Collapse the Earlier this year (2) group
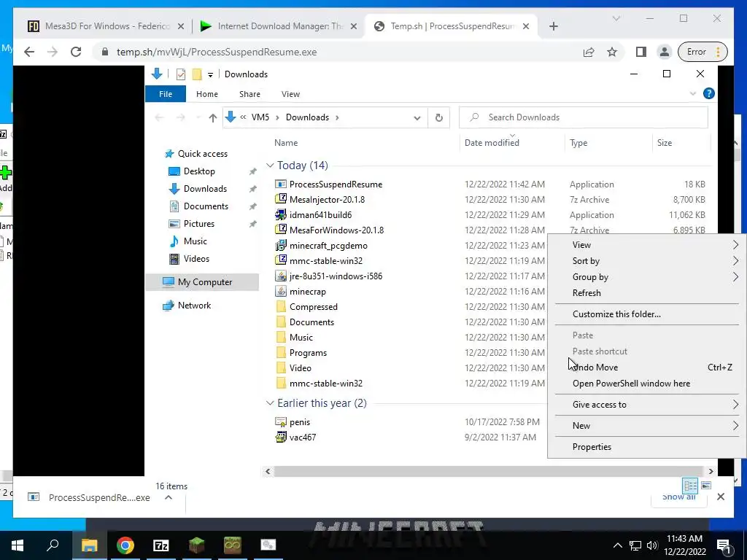This screenshot has width=747, height=560. click(x=270, y=402)
